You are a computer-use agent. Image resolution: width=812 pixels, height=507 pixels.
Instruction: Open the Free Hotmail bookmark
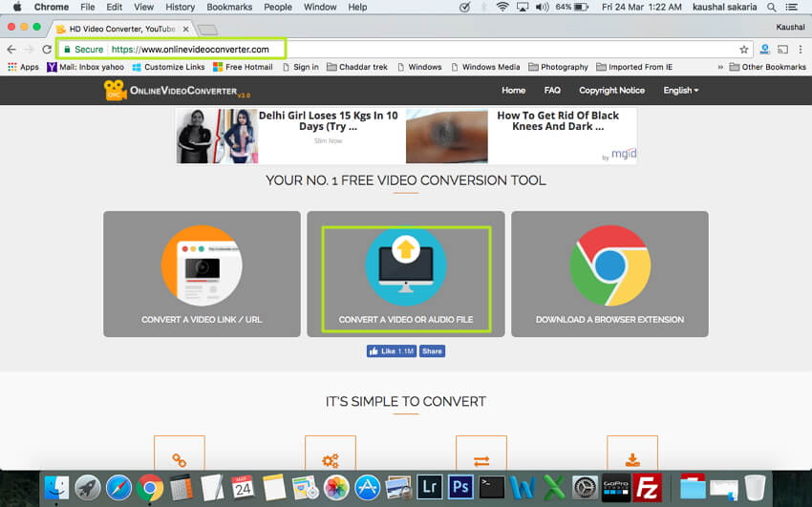click(243, 67)
